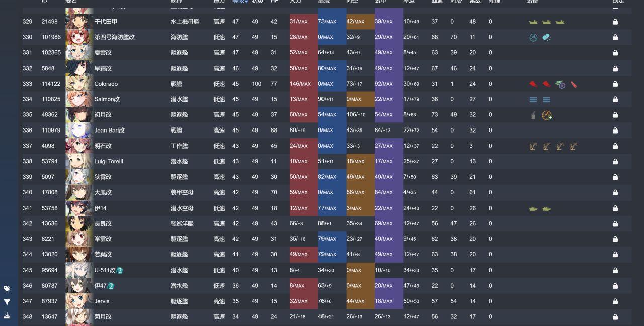Screen dimensions: 644x326
Task: Click the first crane icon on 明石改's row
Action: pos(533,147)
